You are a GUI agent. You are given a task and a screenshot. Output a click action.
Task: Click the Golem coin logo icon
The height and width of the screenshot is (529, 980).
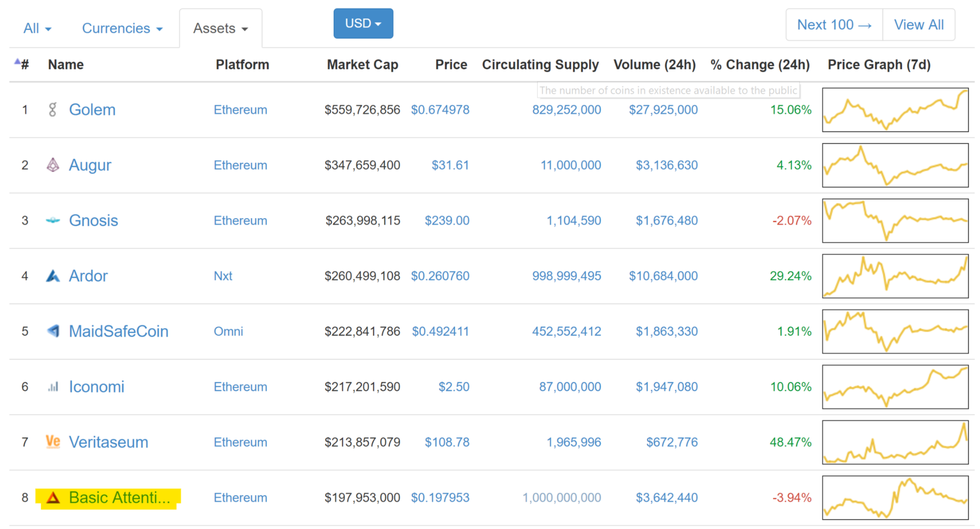click(52, 110)
